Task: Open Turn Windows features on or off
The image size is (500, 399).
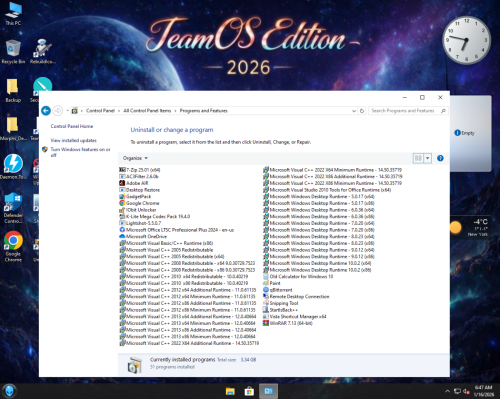Action: [80, 152]
